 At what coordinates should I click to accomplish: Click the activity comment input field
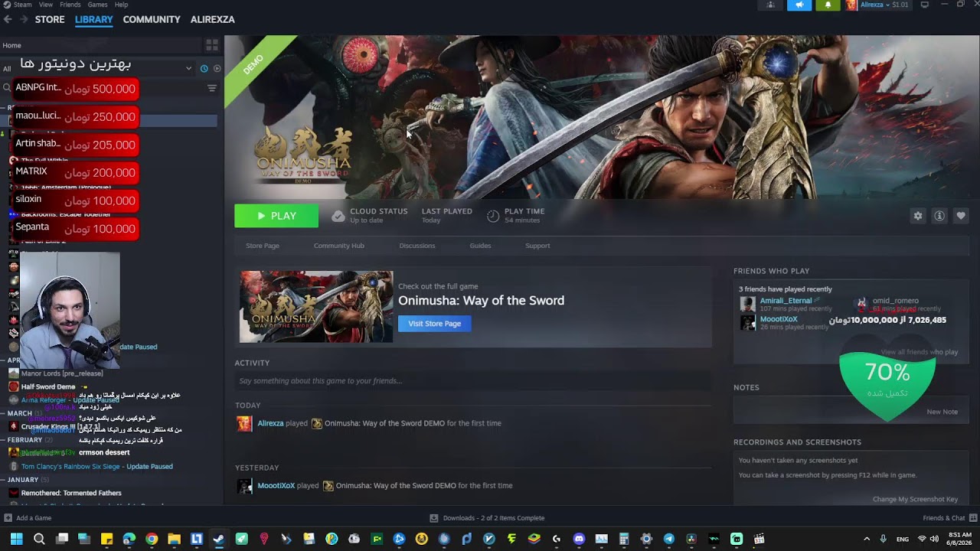point(473,381)
